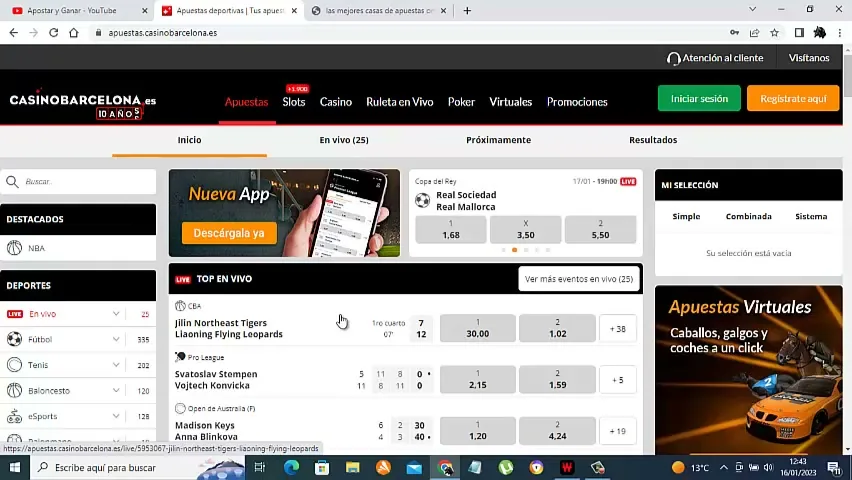Click the headset Atención al cliente icon

[673, 59]
